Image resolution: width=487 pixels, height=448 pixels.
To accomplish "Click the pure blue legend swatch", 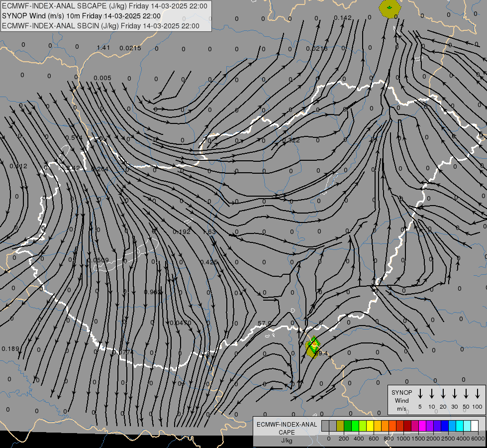I will coord(445,426).
